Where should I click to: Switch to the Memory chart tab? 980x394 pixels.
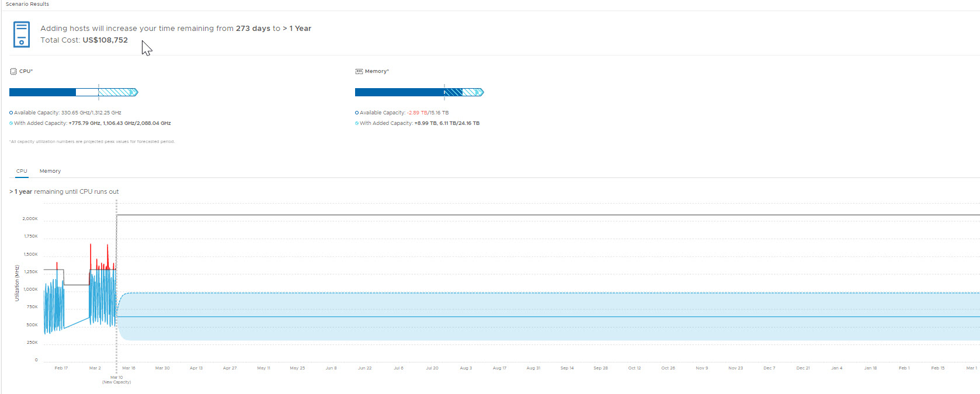(x=50, y=171)
